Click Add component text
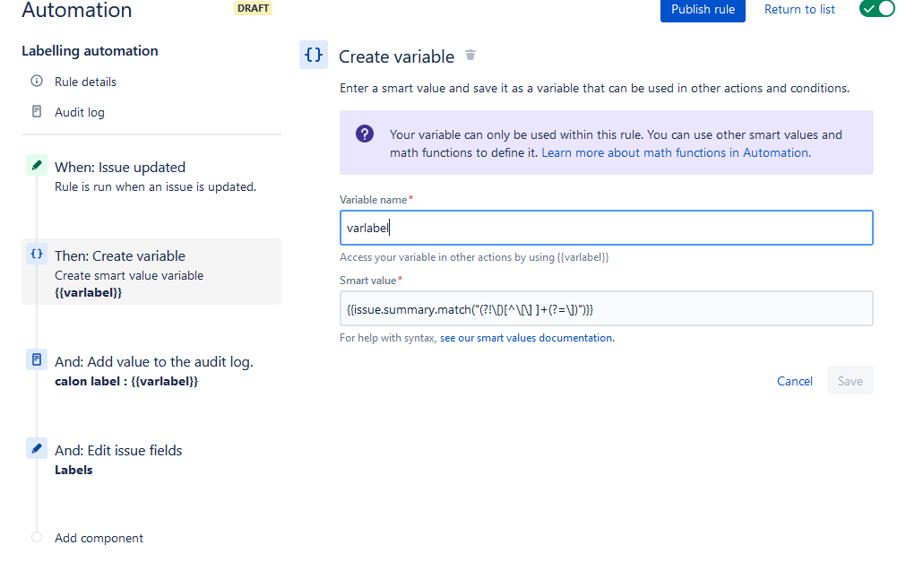The image size is (906, 588). (x=99, y=538)
